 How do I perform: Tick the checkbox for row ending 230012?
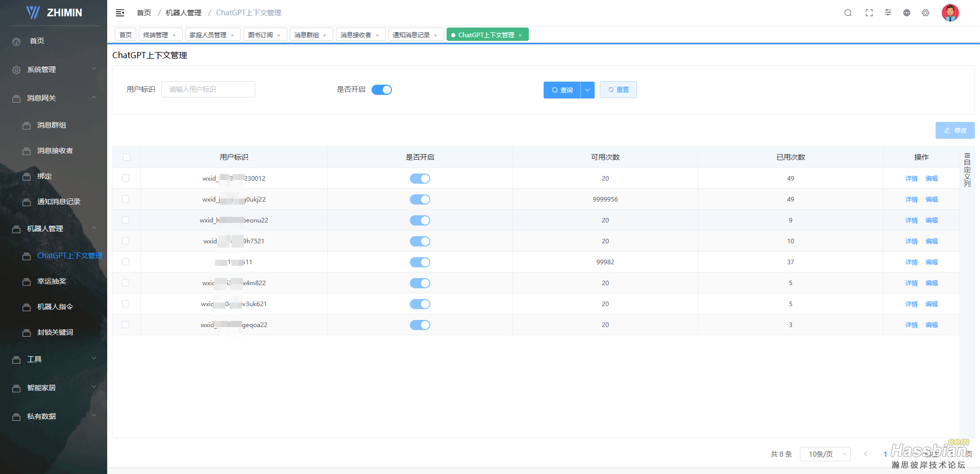point(126,178)
